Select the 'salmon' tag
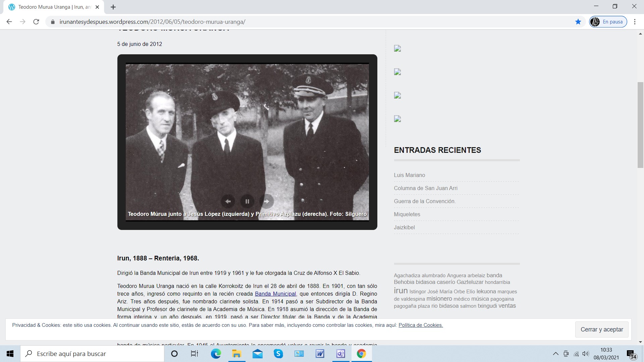 (468, 306)
